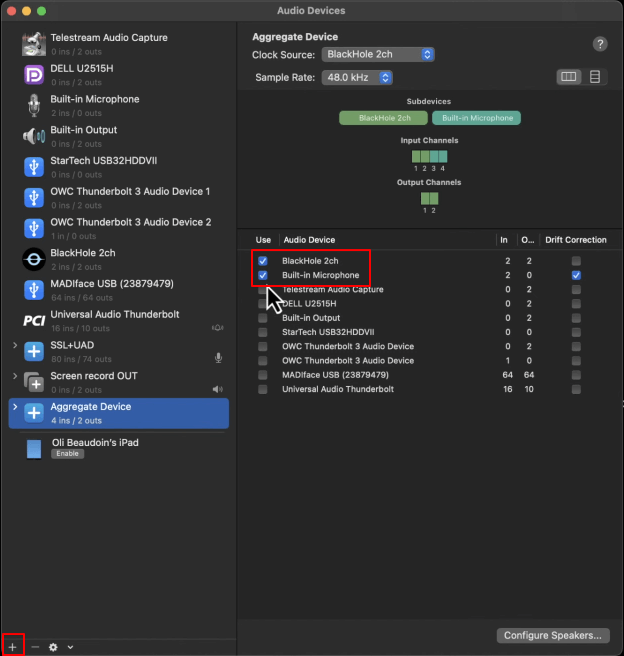Select the BlackHole 2ch device icon
624x656 pixels.
tap(33, 260)
